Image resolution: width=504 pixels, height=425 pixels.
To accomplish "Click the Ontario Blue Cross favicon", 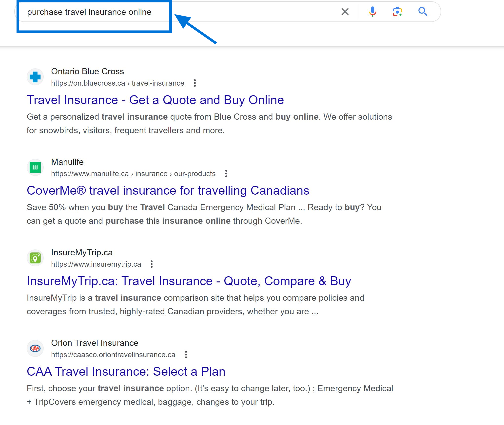I will coord(35,77).
